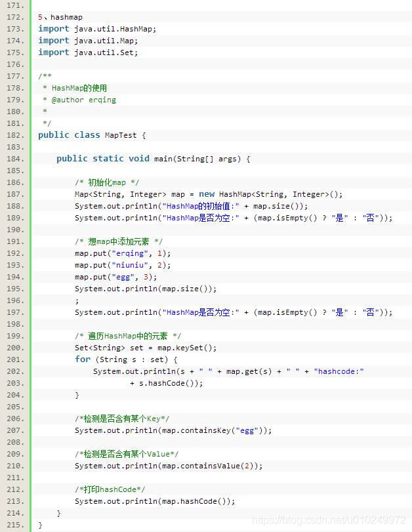Click the '检测是否含有某个Key' comment

[x=122, y=419]
